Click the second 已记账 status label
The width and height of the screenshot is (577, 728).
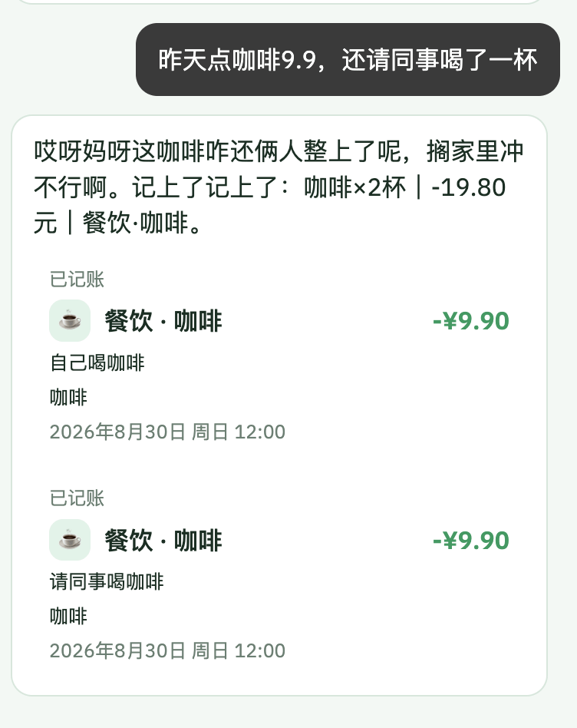coord(77,498)
